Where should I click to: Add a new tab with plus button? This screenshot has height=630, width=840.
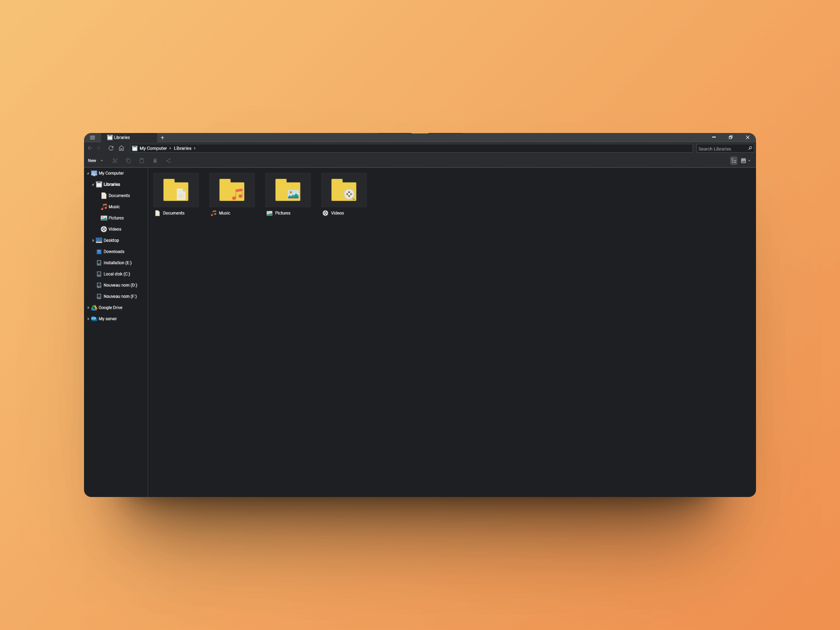162,137
